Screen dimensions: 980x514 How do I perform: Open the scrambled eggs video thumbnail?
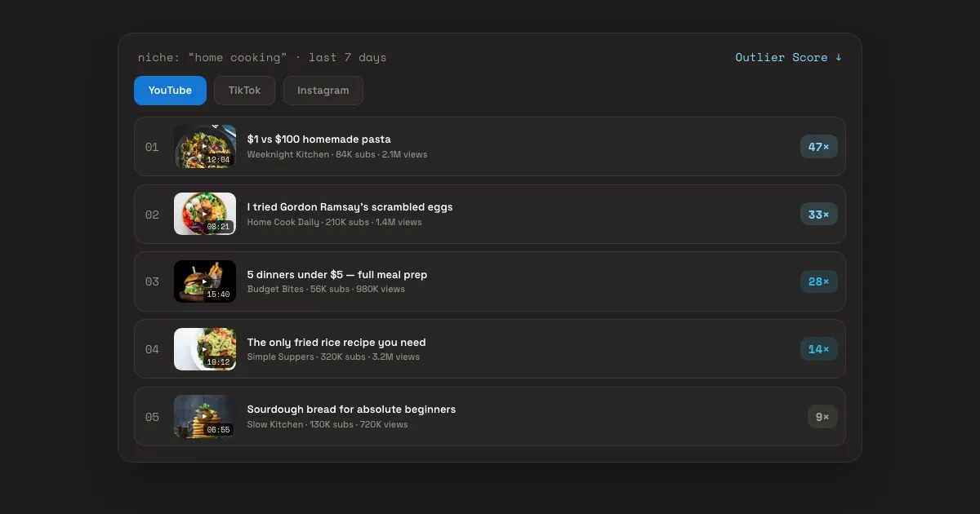[205, 214]
